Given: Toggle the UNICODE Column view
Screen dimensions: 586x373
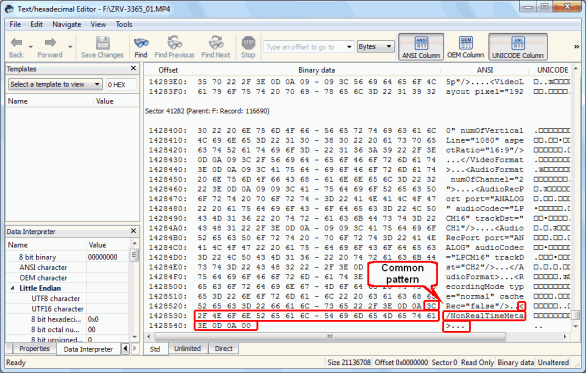Looking at the screenshot, I should click(x=518, y=47).
